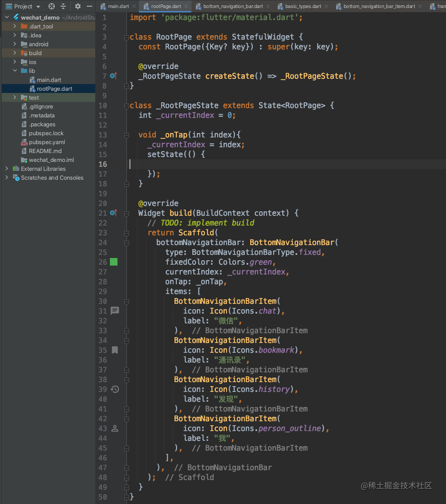Click the locate opened file target icon
Viewport: 446px width, 504px height.
click(x=52, y=6)
